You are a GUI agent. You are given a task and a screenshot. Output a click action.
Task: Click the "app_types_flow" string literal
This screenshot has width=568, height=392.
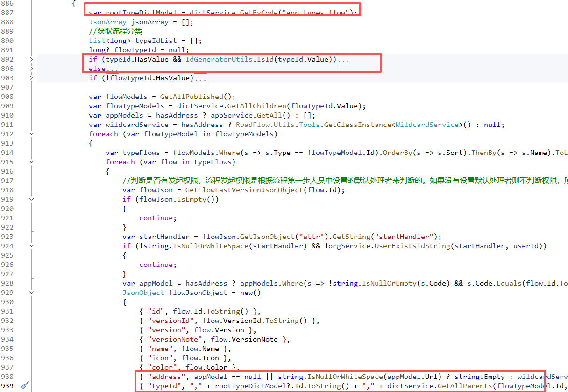(x=312, y=13)
